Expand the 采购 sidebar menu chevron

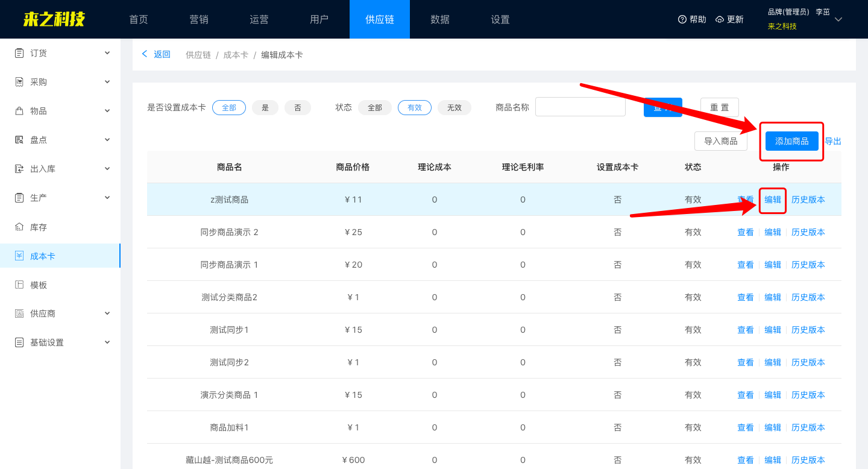tap(107, 82)
